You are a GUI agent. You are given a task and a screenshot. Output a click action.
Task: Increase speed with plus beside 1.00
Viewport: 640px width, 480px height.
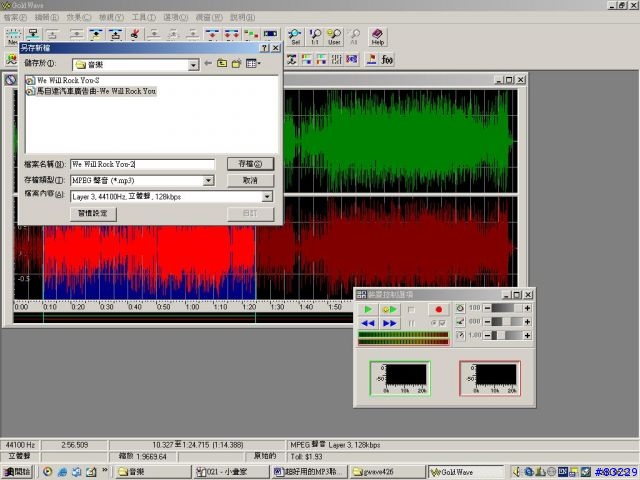pos(527,336)
